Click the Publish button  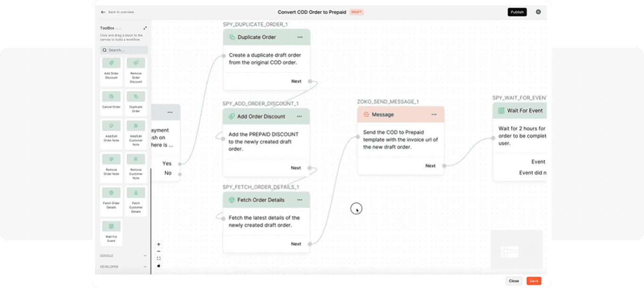click(517, 12)
